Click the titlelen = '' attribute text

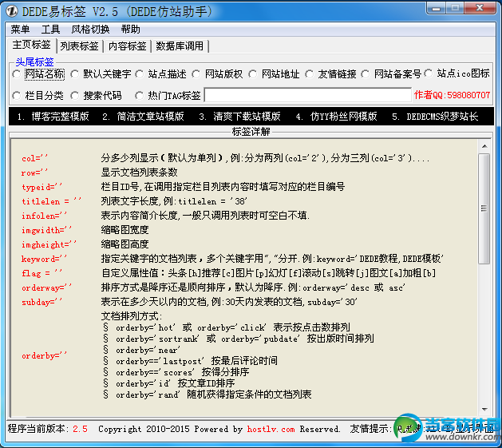(x=51, y=201)
